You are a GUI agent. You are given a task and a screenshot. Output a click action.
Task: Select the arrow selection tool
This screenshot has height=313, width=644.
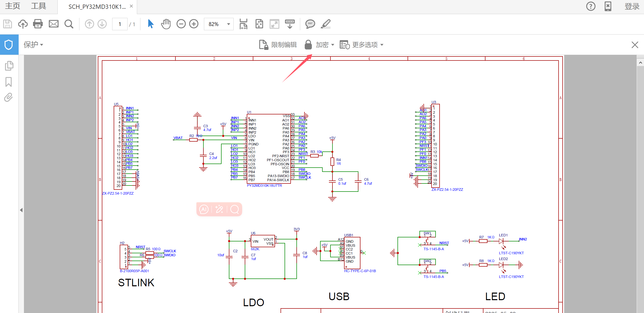[150, 24]
